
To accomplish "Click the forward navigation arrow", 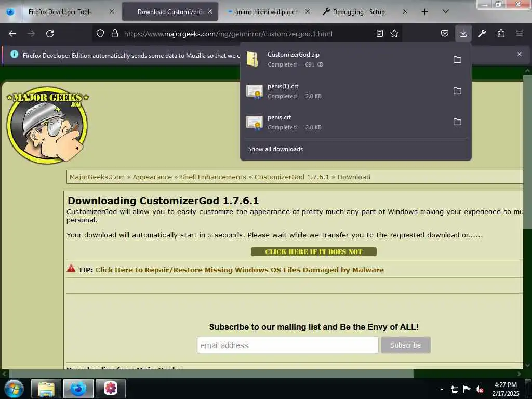I will (x=31, y=34).
